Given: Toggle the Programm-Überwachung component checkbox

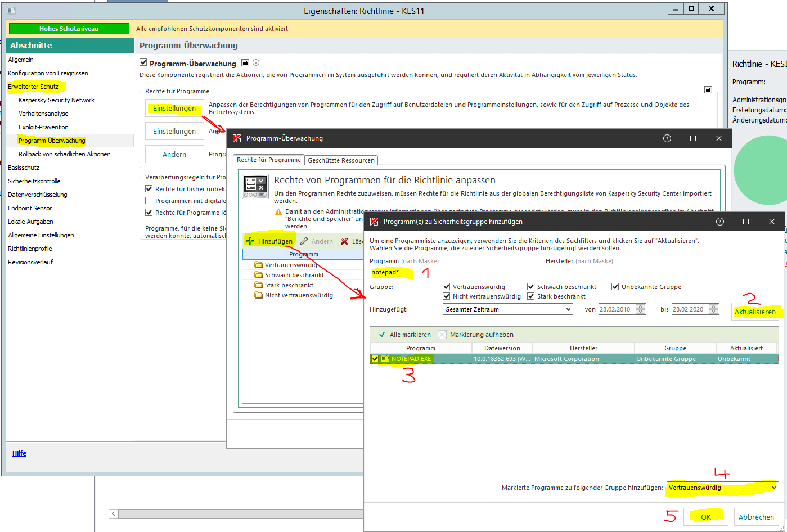Looking at the screenshot, I should click(143, 63).
